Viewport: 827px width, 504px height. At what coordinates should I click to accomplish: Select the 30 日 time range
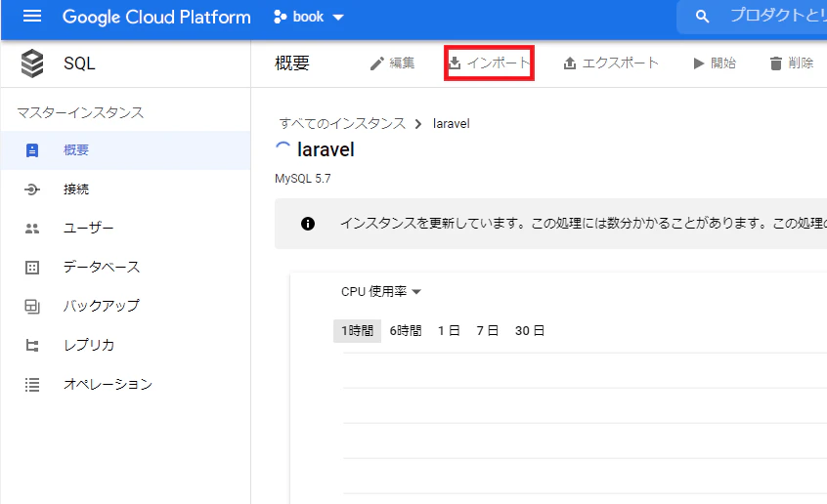(x=530, y=330)
